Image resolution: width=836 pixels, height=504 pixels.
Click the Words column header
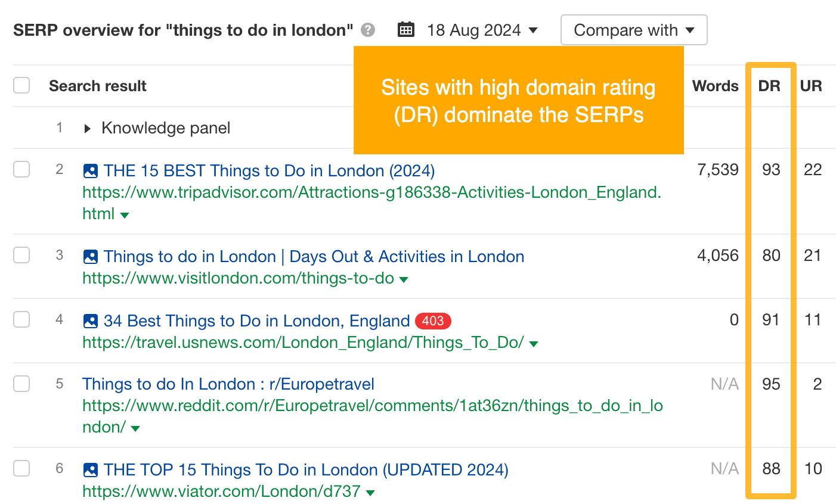pos(714,85)
